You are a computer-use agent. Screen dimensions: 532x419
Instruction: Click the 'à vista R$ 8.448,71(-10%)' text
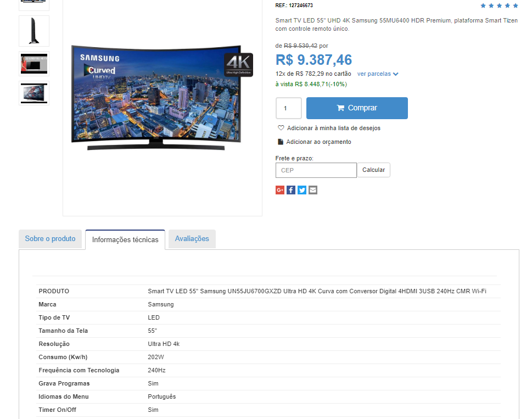311,84
